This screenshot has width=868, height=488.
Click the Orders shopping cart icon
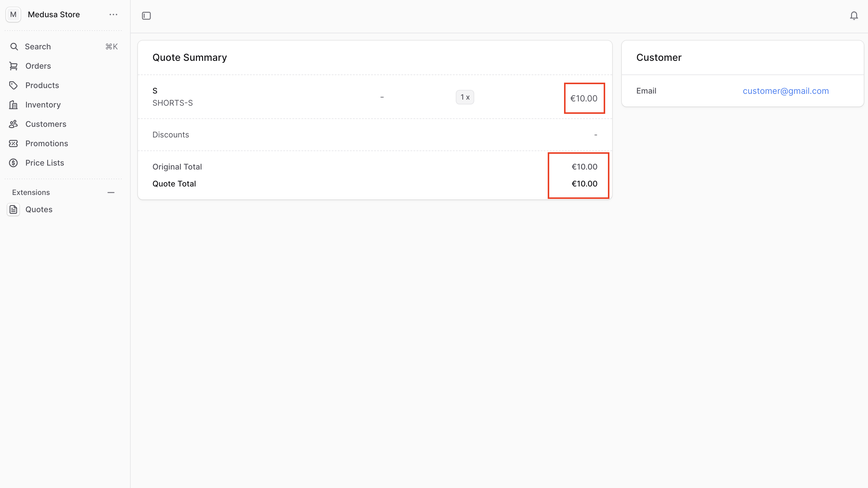(x=14, y=66)
